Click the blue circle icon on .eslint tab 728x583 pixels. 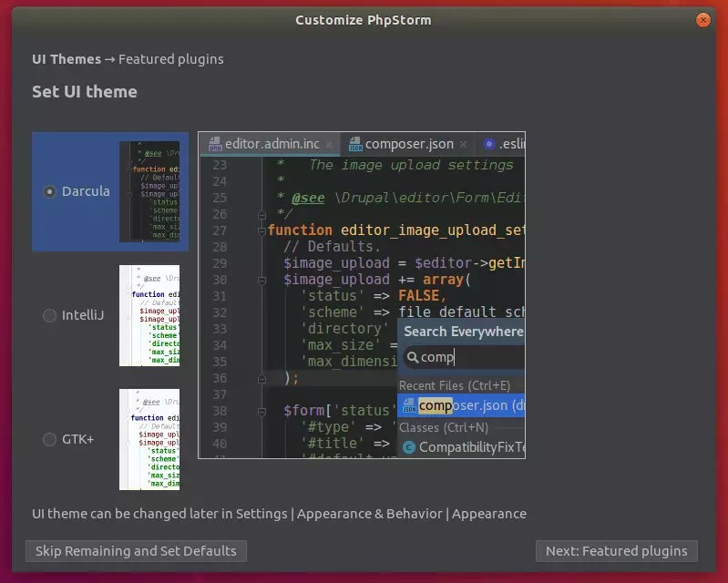click(x=489, y=144)
